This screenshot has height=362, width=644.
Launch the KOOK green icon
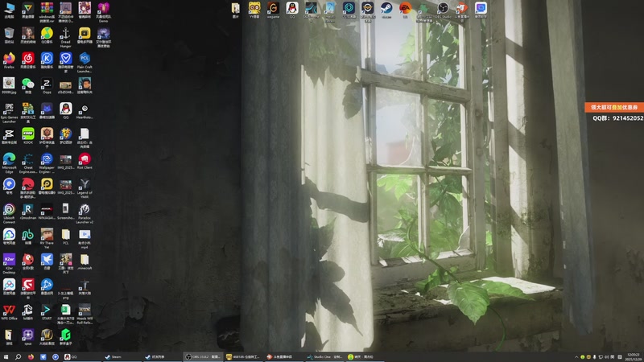[28, 136]
